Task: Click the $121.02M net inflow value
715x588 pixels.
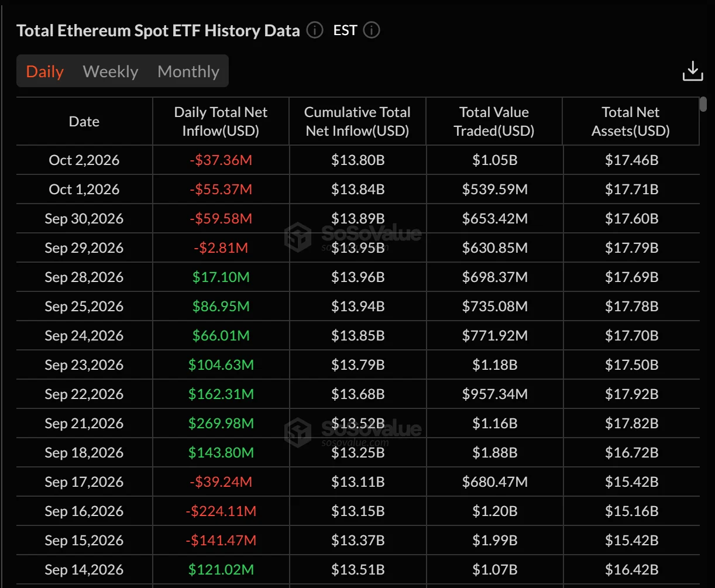Action: pos(221,569)
